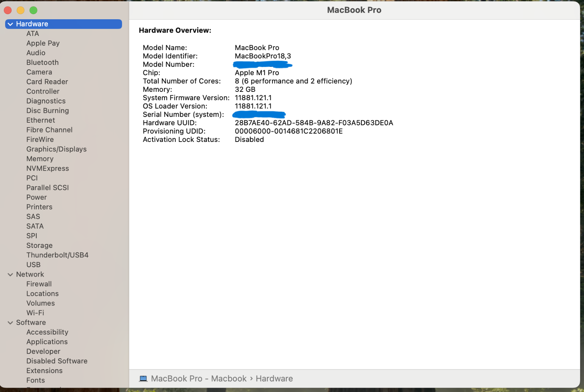The width and height of the screenshot is (584, 392).
Task: Open Extensions under Software
Action: point(44,371)
